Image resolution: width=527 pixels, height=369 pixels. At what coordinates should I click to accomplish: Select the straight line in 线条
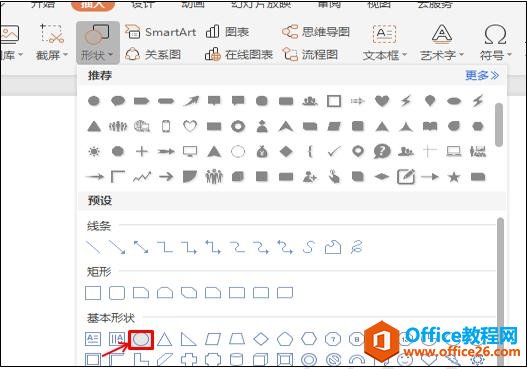click(93, 247)
